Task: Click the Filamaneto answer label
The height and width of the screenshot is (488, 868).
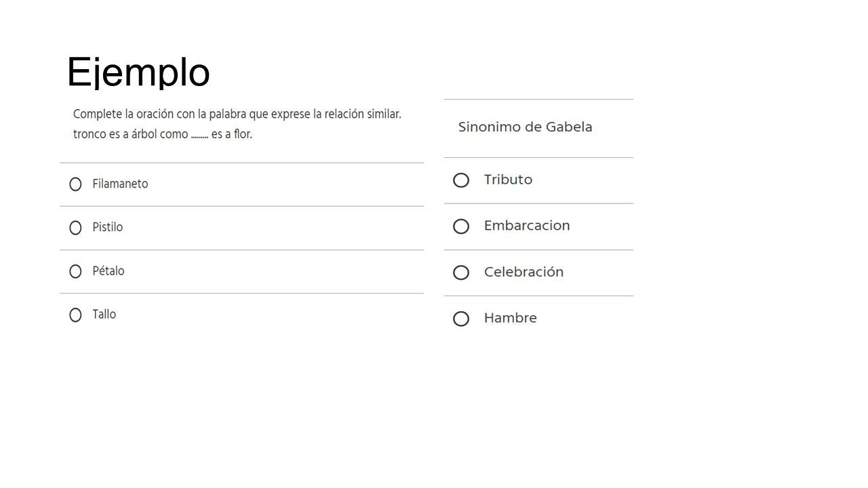Action: [x=120, y=184]
